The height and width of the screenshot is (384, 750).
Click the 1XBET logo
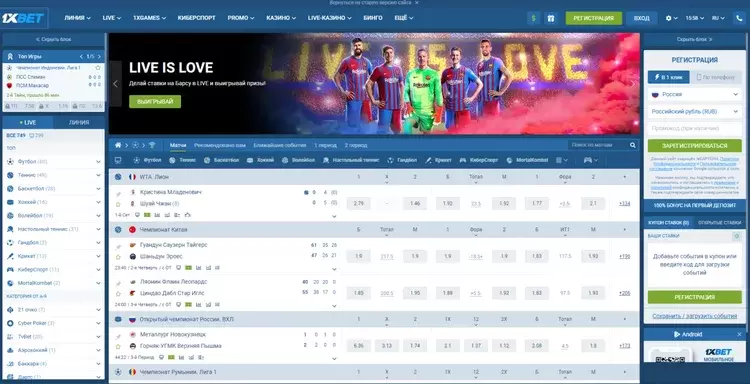pos(23,18)
